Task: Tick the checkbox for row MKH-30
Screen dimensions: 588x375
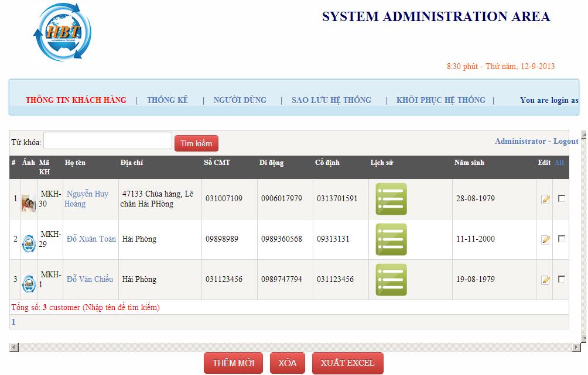Action: 562,198
